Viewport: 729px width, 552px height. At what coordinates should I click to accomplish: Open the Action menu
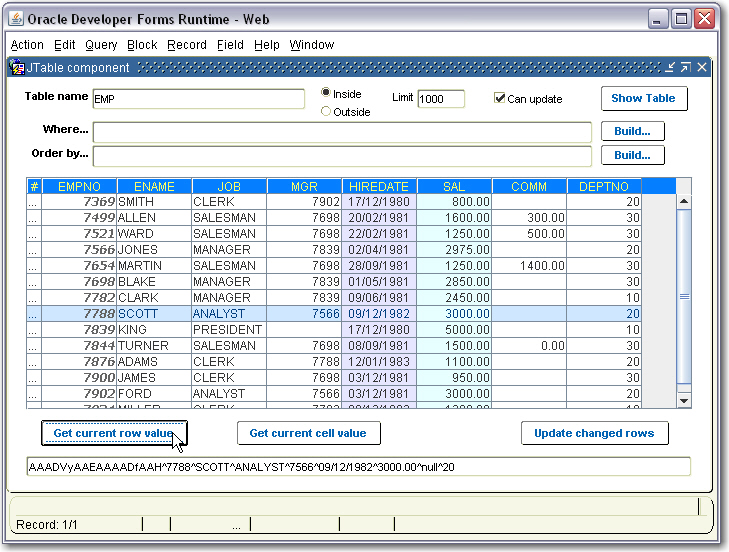pyautogui.click(x=27, y=45)
